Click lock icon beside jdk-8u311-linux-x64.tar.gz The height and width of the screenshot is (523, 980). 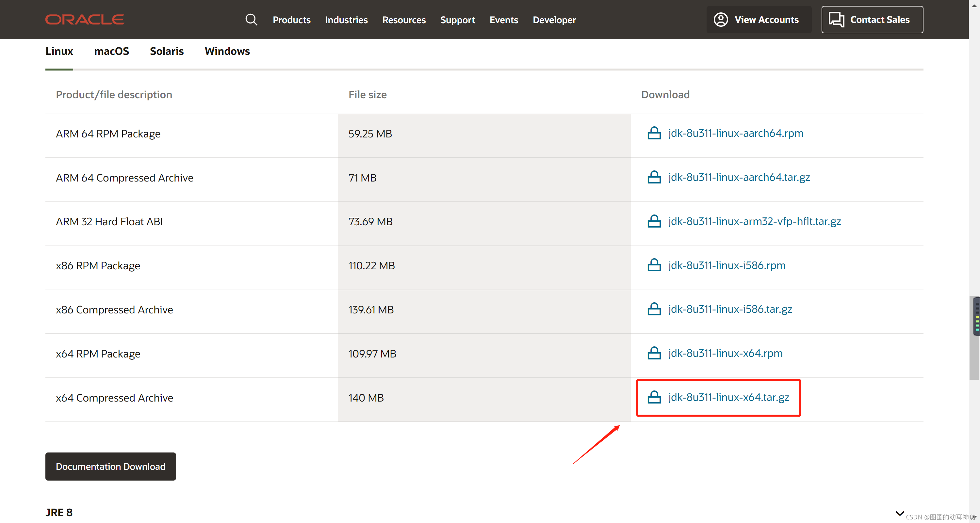click(x=654, y=397)
